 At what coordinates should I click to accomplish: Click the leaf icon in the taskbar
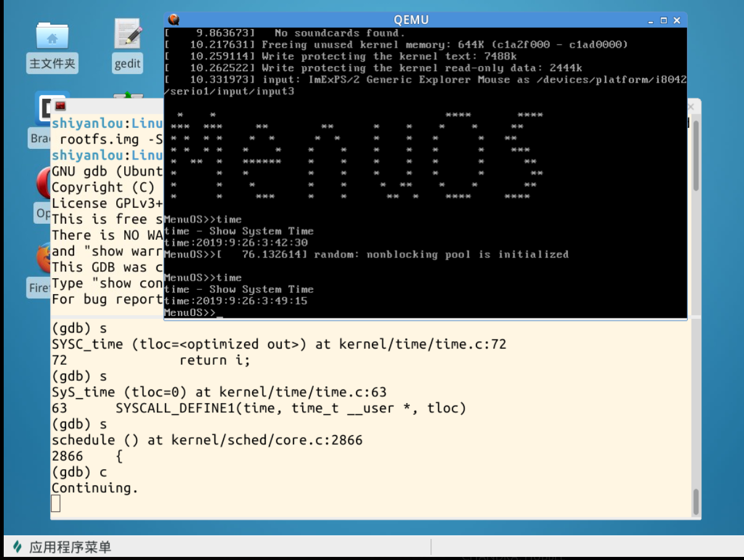point(17,546)
